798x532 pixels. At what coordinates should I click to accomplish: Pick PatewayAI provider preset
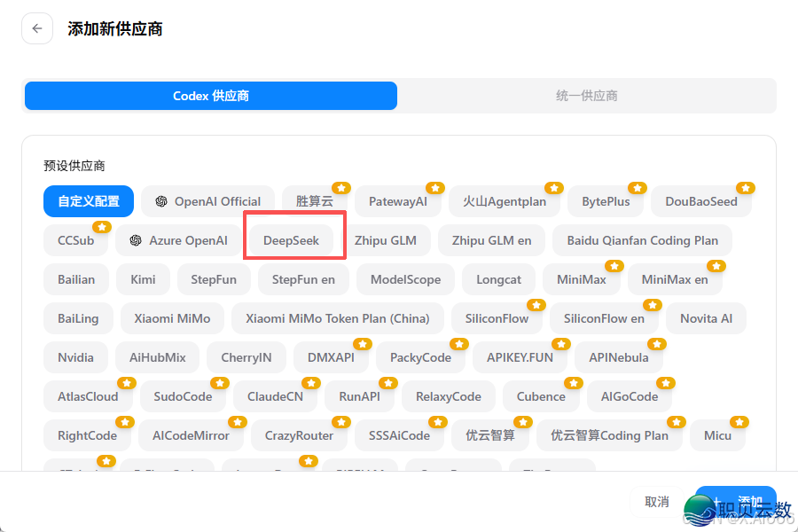click(x=398, y=201)
